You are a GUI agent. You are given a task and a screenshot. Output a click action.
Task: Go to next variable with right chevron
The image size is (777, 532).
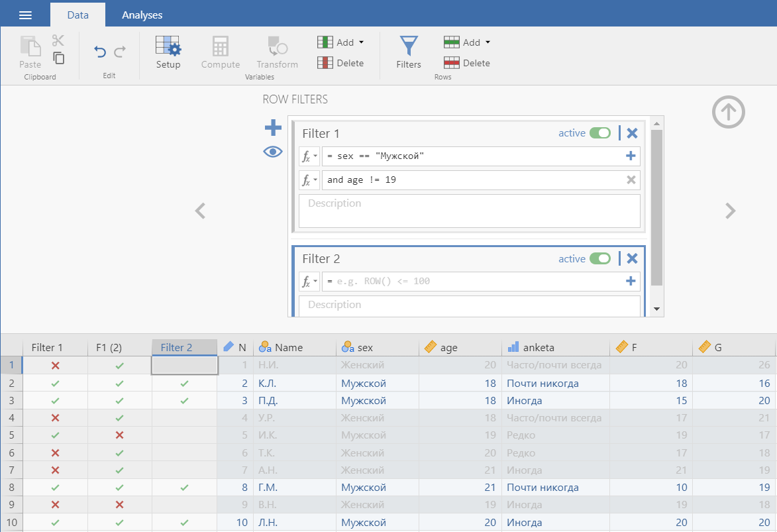(731, 211)
